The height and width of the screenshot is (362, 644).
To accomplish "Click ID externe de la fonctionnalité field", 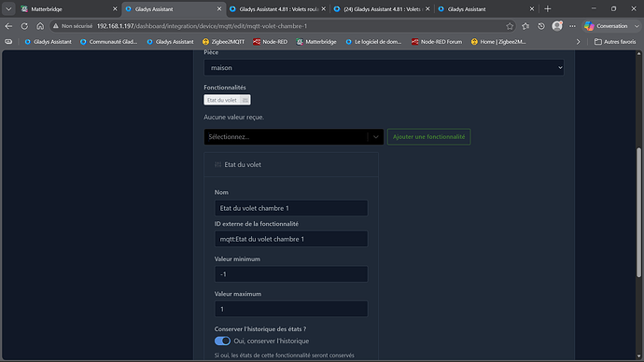I will (291, 239).
